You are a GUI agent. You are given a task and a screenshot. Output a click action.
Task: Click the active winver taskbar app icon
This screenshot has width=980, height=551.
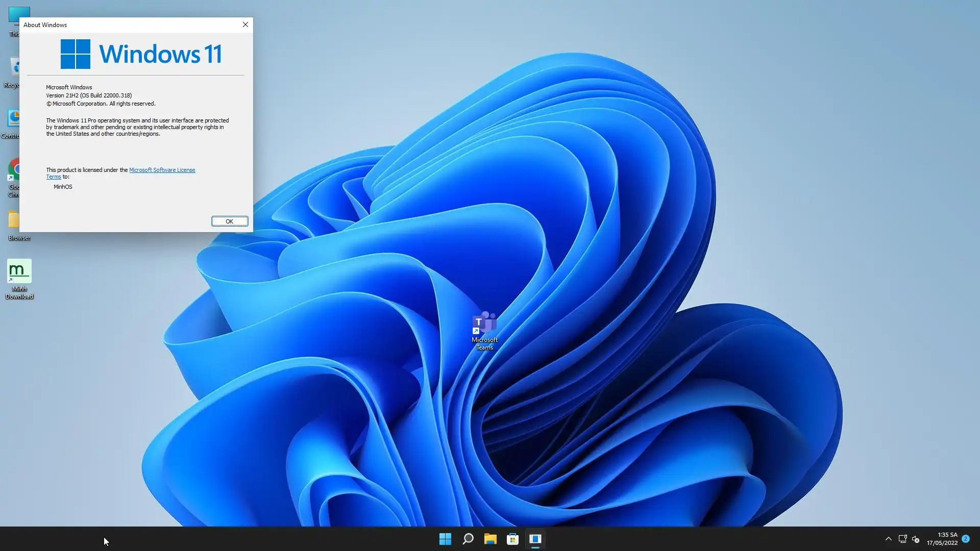(535, 539)
